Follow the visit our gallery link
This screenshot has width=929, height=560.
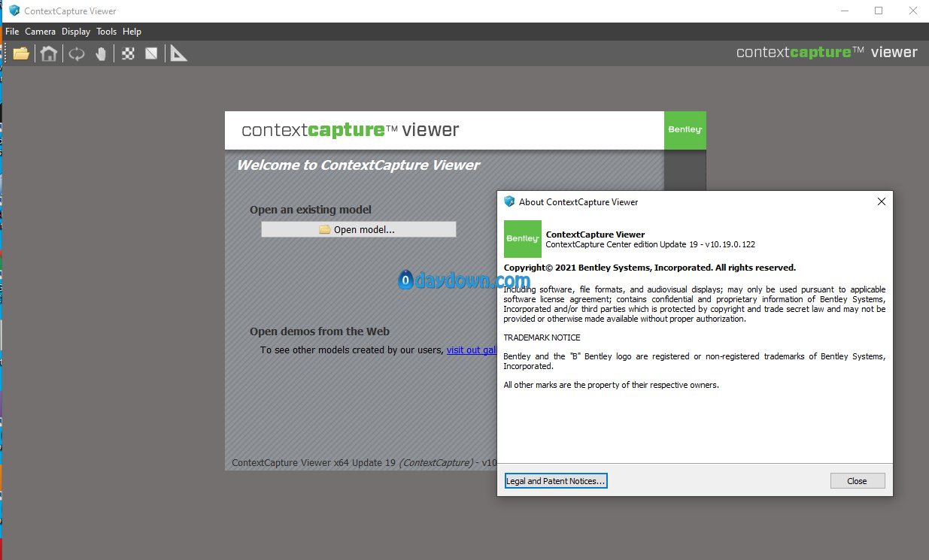pos(472,350)
